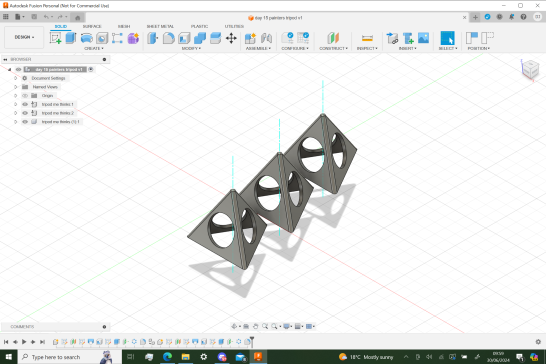Open timeline settings gear icon
This screenshot has width=546, height=364.
click(538, 342)
